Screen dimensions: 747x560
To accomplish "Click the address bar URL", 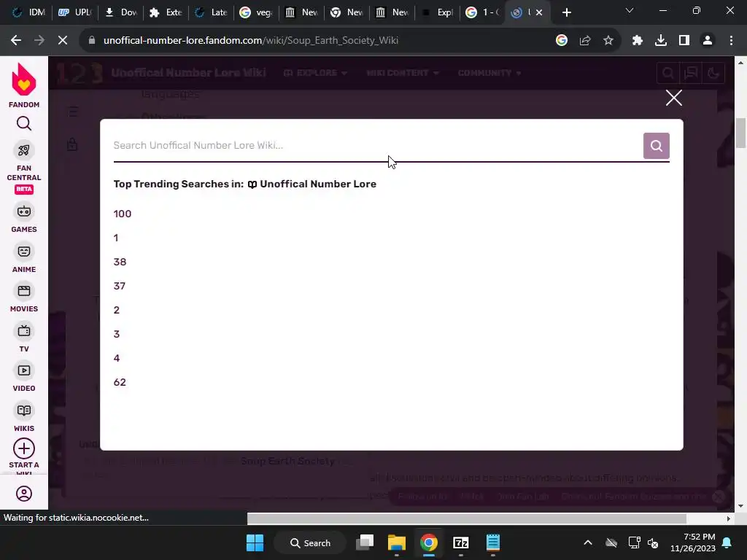I will (251, 41).
